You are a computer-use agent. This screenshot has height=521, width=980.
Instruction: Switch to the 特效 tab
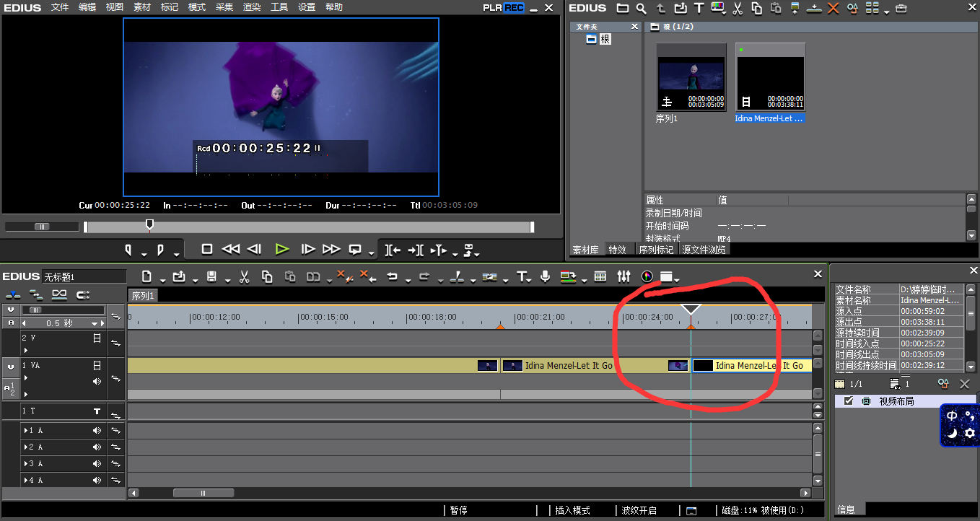(x=617, y=250)
